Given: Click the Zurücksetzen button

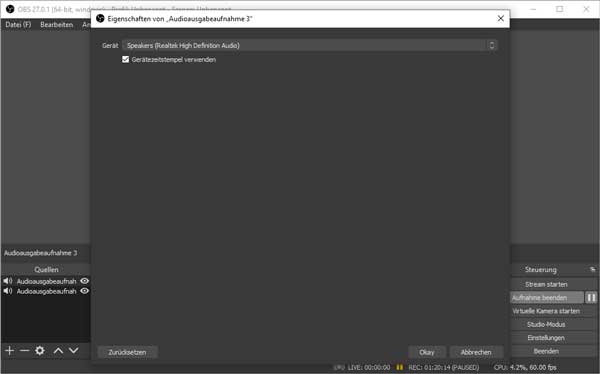Looking at the screenshot, I should (127, 352).
